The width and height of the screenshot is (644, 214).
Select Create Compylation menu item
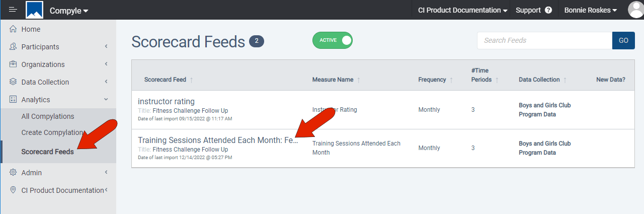click(52, 132)
